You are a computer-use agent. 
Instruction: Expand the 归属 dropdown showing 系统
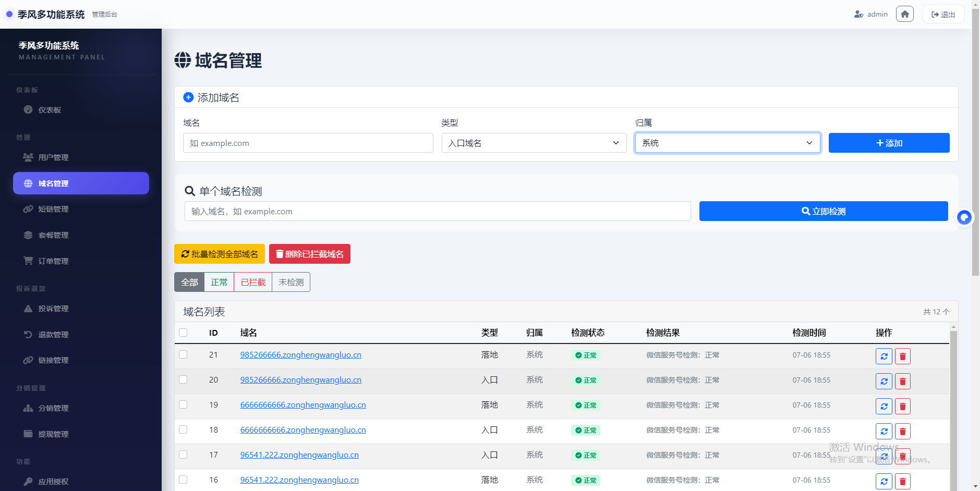click(728, 143)
